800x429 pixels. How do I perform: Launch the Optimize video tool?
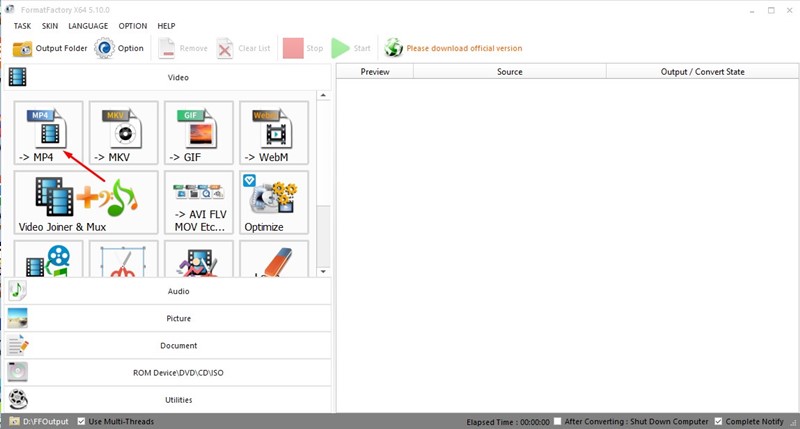coord(273,202)
